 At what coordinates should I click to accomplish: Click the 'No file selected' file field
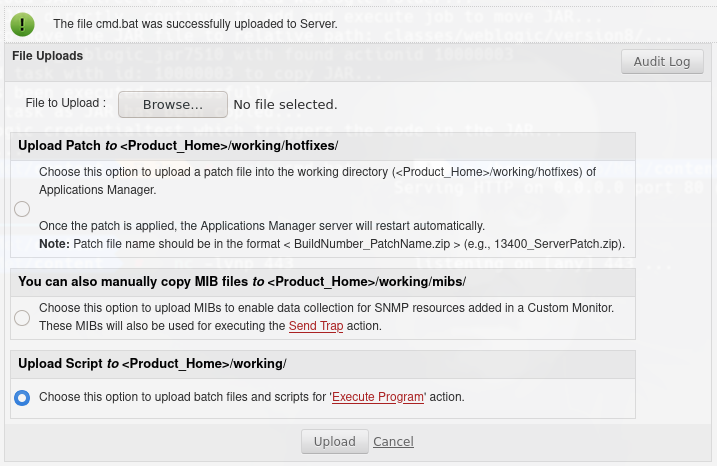(x=285, y=104)
